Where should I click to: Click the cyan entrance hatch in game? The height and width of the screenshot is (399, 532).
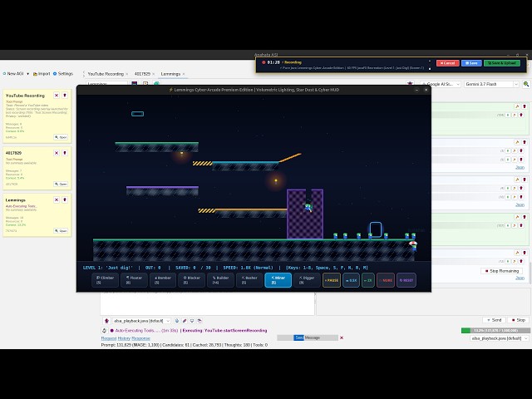[x=137, y=114]
